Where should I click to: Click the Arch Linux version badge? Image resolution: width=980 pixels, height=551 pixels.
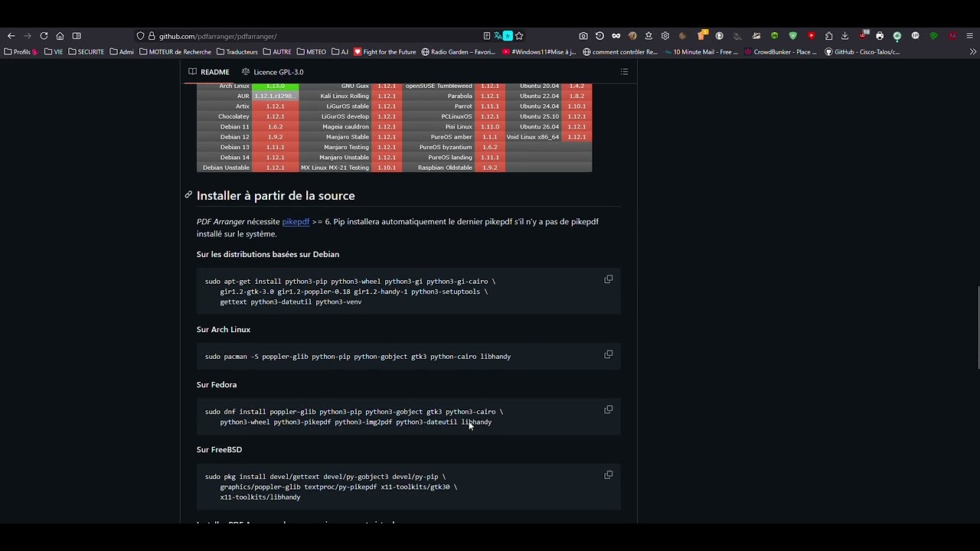coord(276,86)
